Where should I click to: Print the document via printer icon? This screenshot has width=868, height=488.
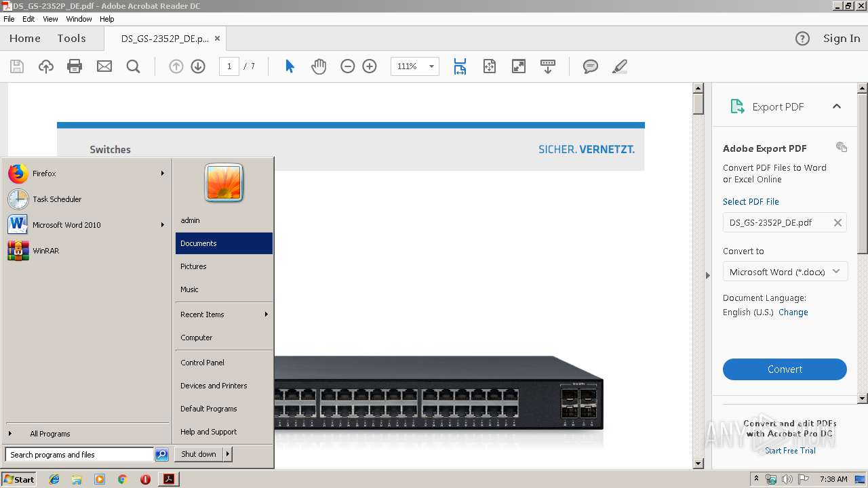[75, 66]
